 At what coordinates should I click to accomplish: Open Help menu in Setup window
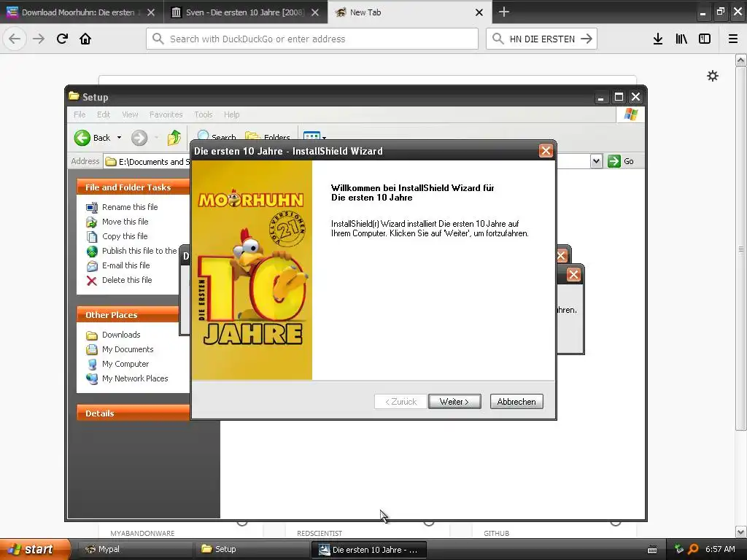click(231, 114)
